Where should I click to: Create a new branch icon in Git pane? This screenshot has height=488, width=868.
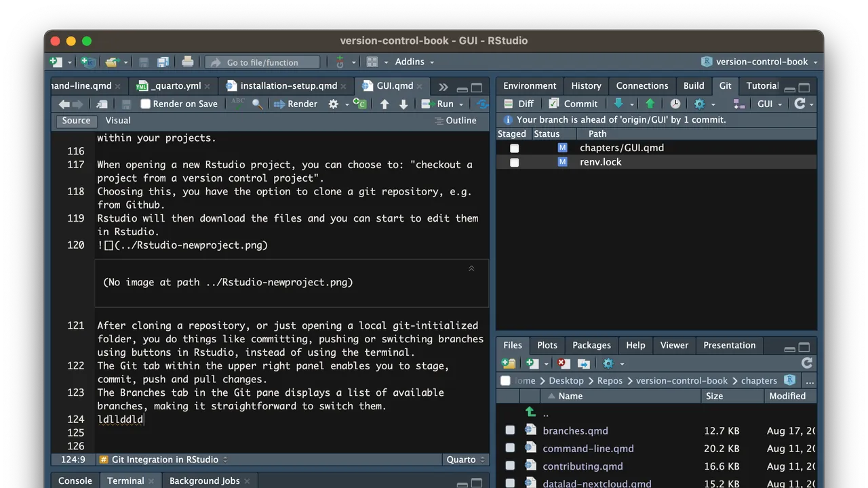pos(741,104)
